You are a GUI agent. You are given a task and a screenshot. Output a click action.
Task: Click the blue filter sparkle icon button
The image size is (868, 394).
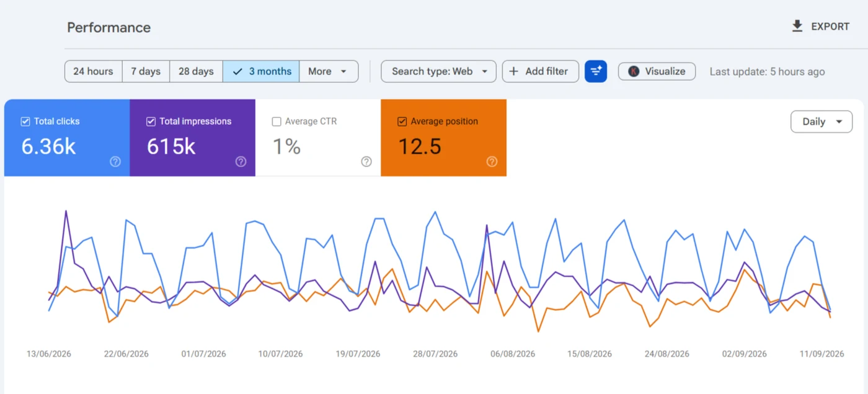click(596, 71)
